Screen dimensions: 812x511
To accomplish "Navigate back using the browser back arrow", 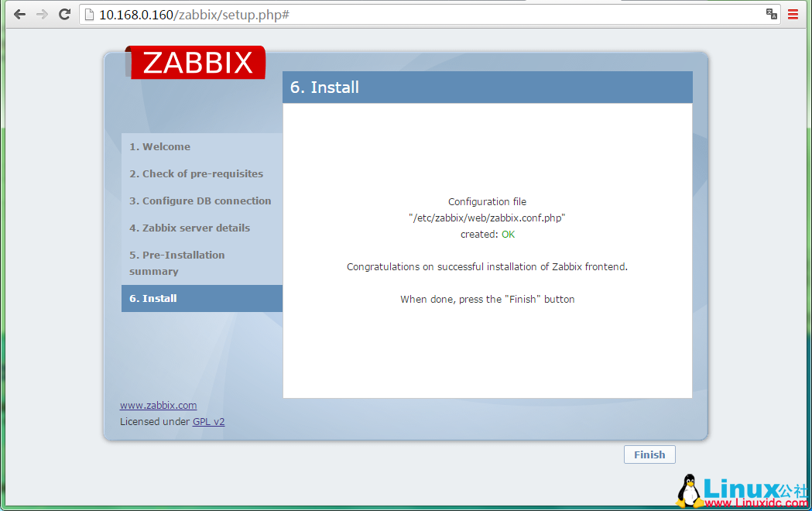I will click(x=19, y=13).
